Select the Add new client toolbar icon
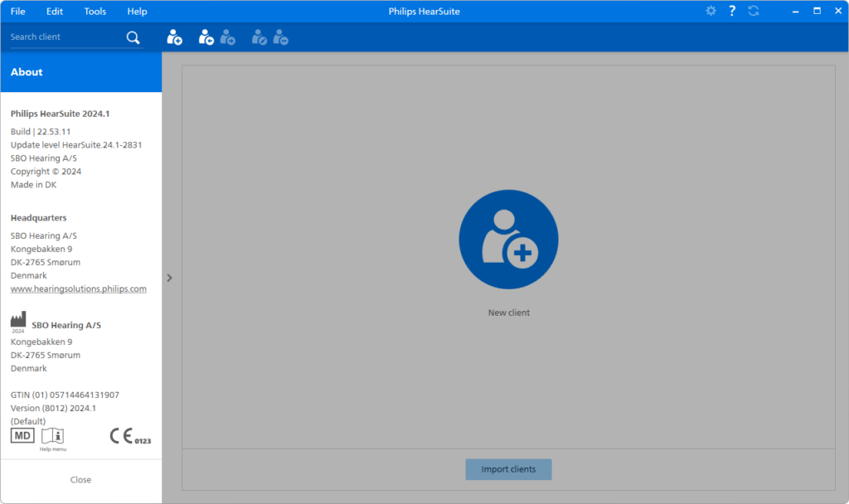 (x=174, y=36)
